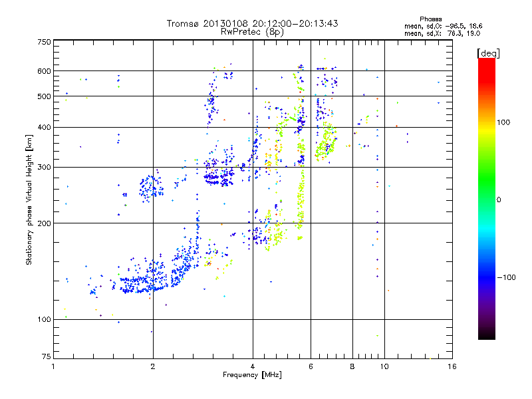Viewport: 532px width, 399px height.
Task: Click the x-axis tick label '6'
Action: coord(311,366)
